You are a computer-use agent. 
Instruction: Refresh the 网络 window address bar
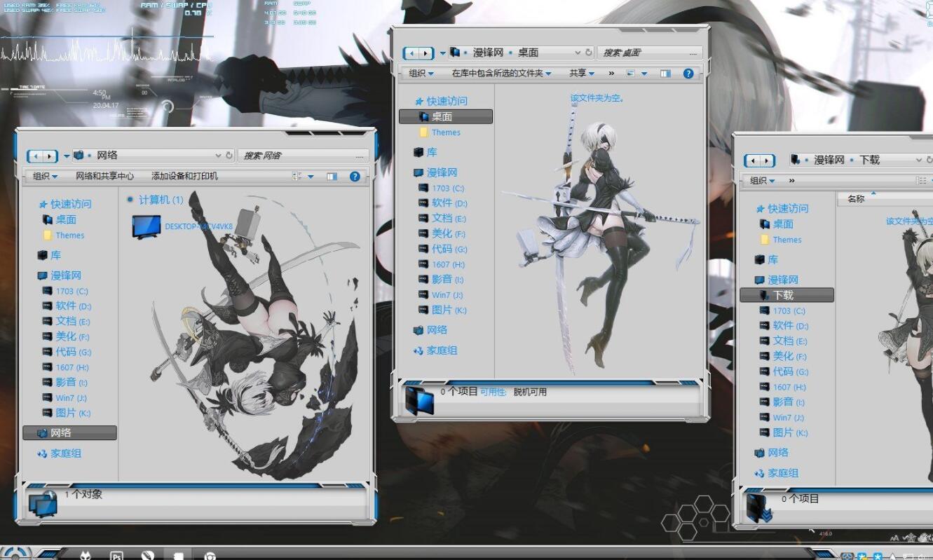click(229, 156)
